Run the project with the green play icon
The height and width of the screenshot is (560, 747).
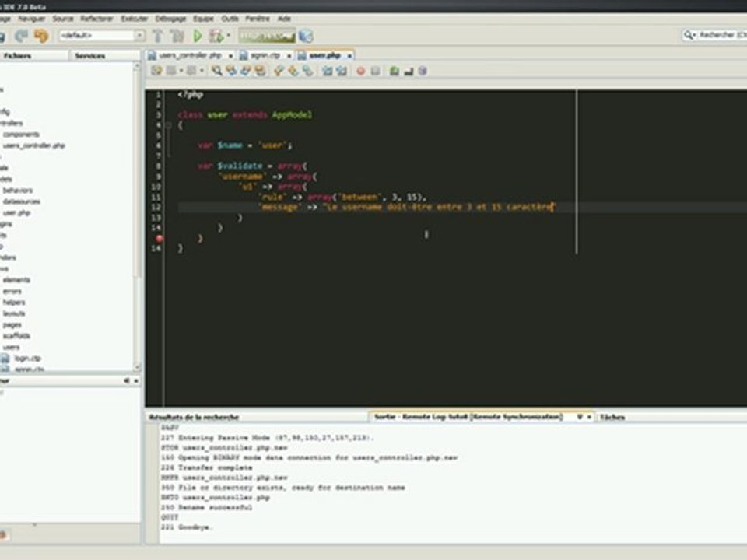point(197,36)
